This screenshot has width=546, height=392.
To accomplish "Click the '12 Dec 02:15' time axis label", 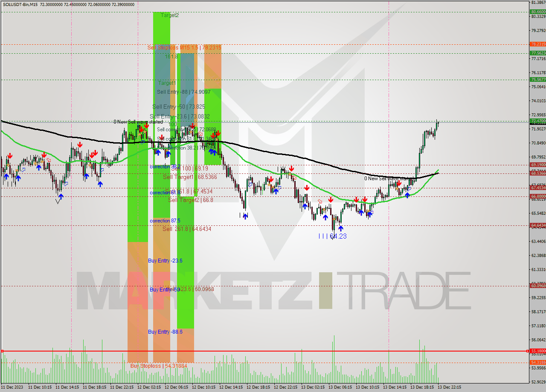I will pos(148,387).
